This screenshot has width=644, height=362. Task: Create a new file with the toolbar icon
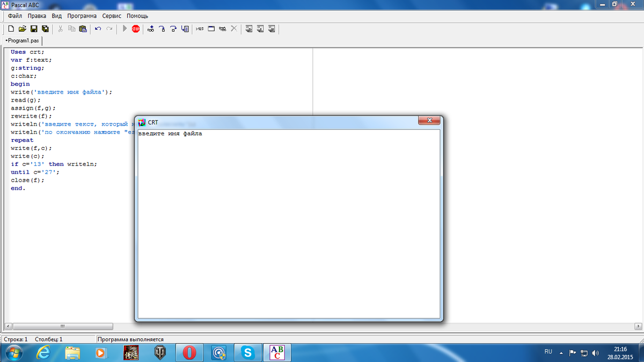click(x=11, y=28)
